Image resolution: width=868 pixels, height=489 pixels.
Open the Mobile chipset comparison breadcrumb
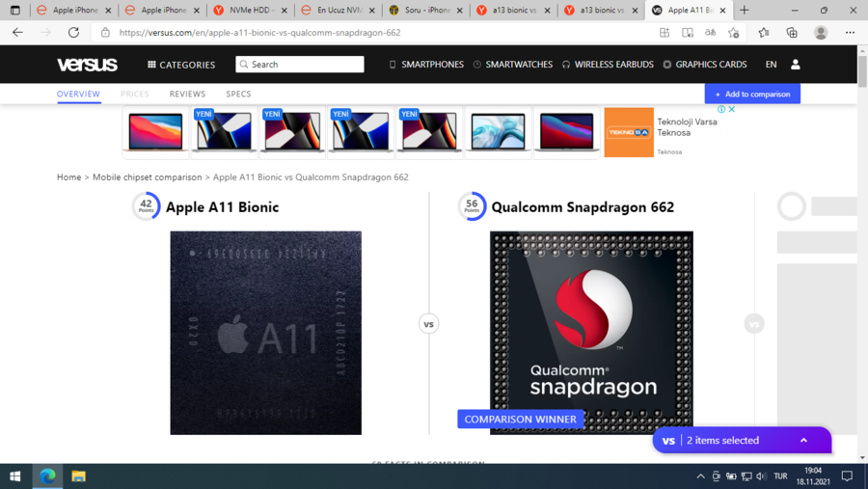tap(147, 177)
